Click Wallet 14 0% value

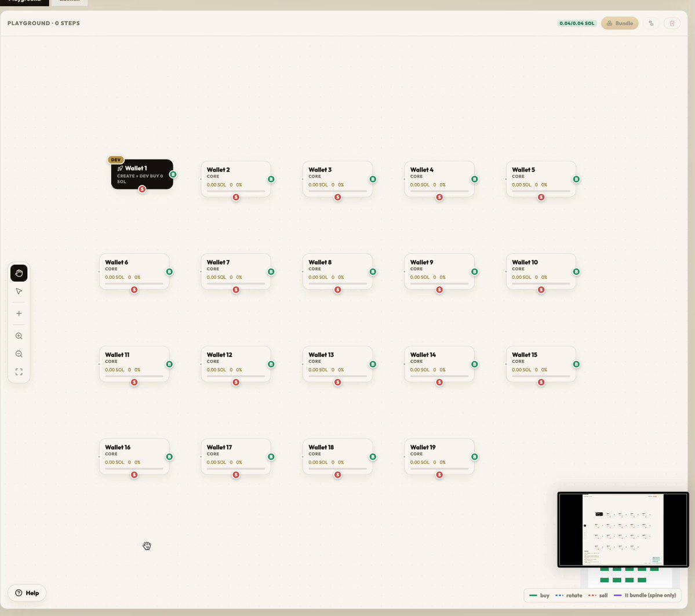[x=442, y=370]
